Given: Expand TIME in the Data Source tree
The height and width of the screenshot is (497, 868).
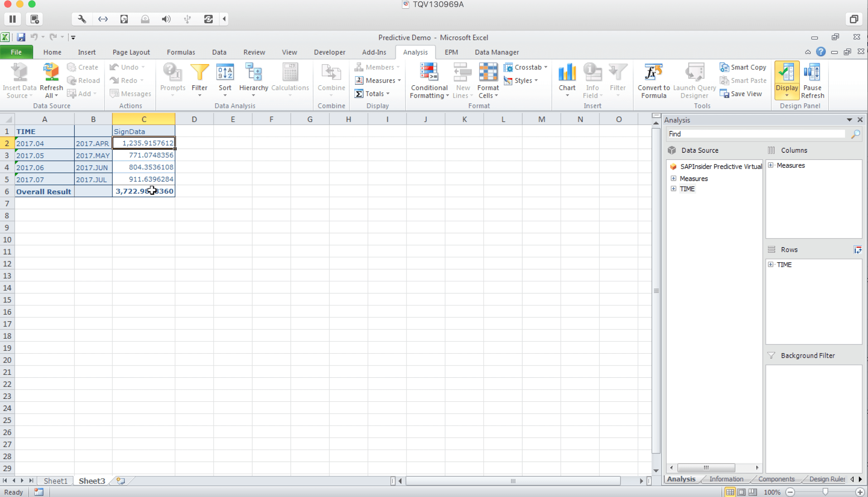Looking at the screenshot, I should point(673,188).
